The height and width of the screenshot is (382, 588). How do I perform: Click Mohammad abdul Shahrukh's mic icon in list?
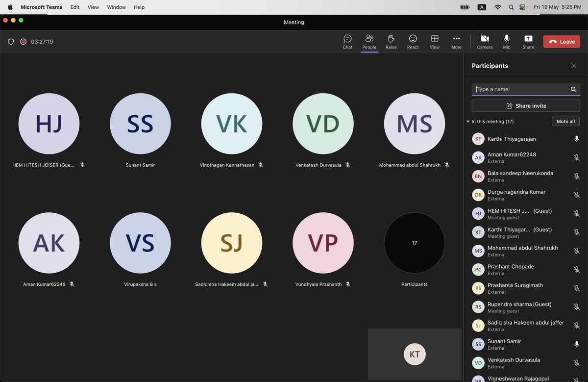coord(577,251)
